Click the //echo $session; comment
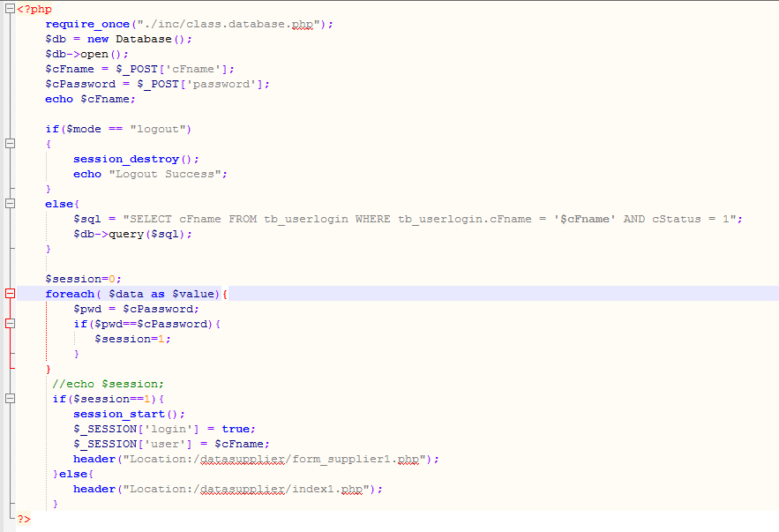The height and width of the screenshot is (532, 779). [108, 384]
